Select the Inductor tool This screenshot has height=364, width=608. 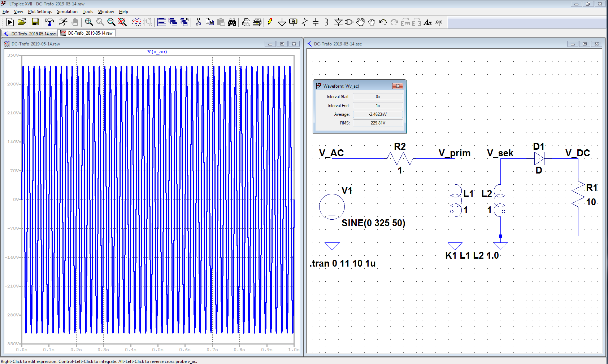327,22
